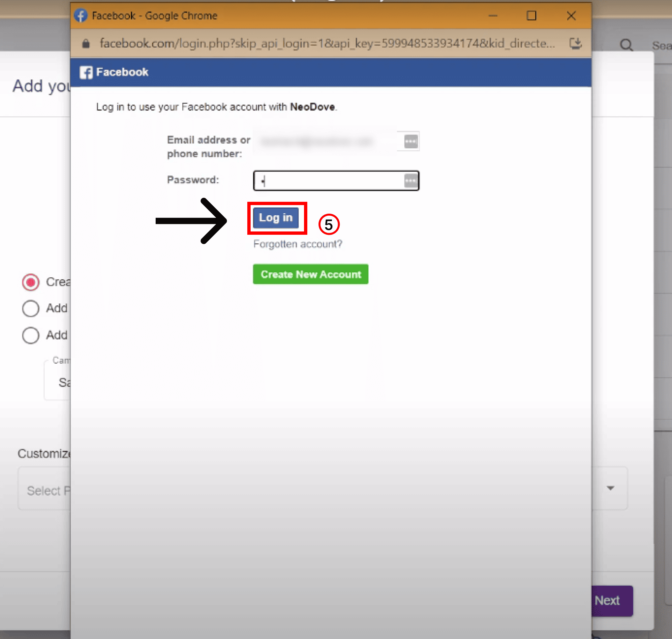The height and width of the screenshot is (639, 672).
Task: Click the search magnifier icon top right
Action: tap(627, 45)
